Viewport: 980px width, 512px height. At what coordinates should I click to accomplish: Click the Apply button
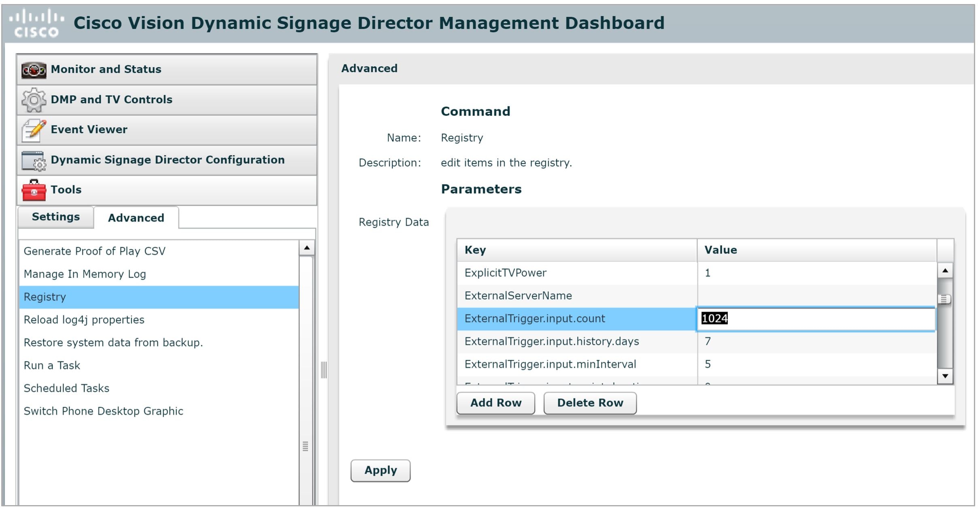381,471
